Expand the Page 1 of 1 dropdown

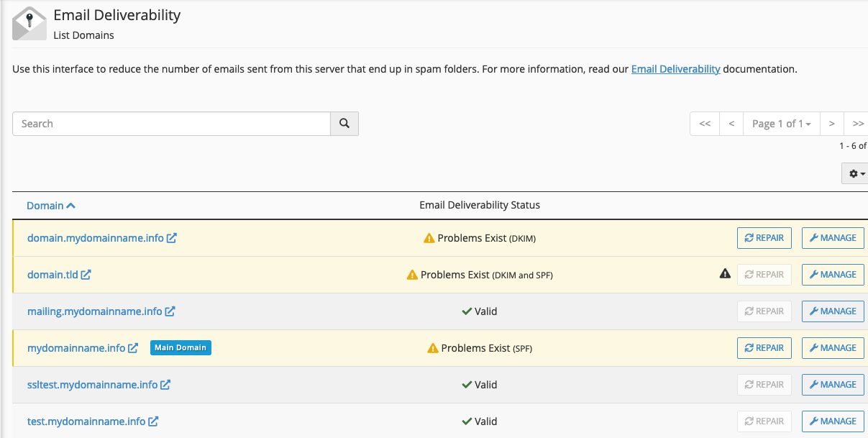pyautogui.click(x=781, y=124)
